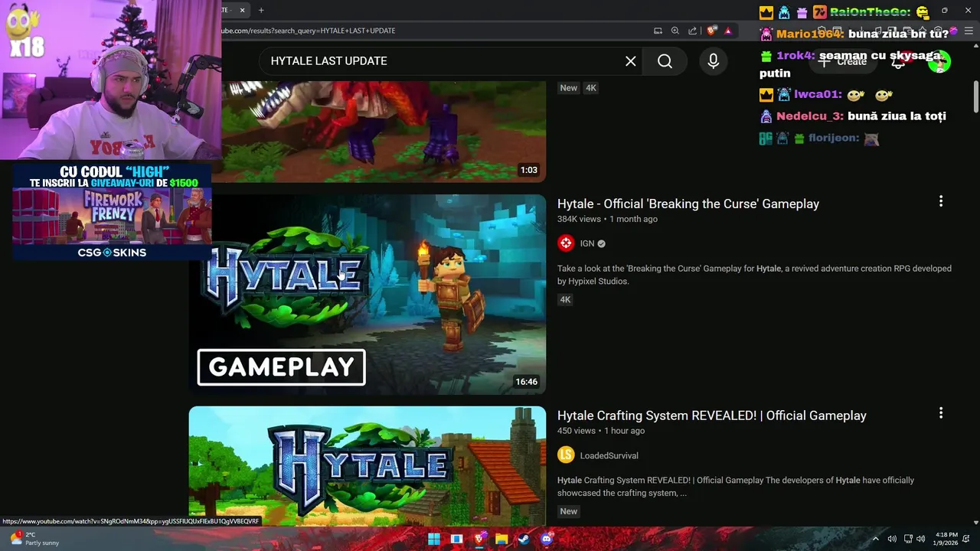
Task: Click the 4K badge under IGN description
Action: pyautogui.click(x=565, y=300)
